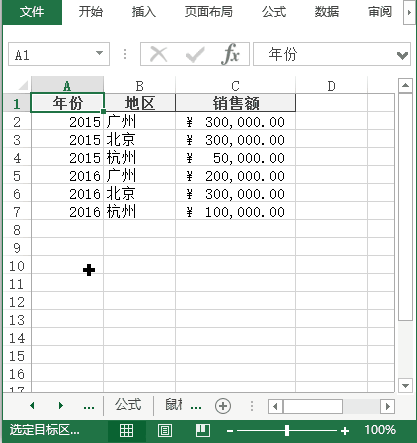Show more ribbon tabs arrow

coord(409,13)
